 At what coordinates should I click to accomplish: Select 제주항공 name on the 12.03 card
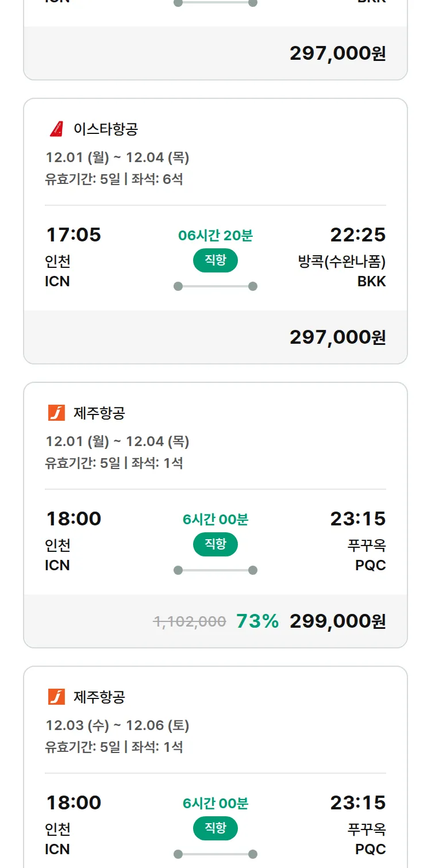coord(99,697)
